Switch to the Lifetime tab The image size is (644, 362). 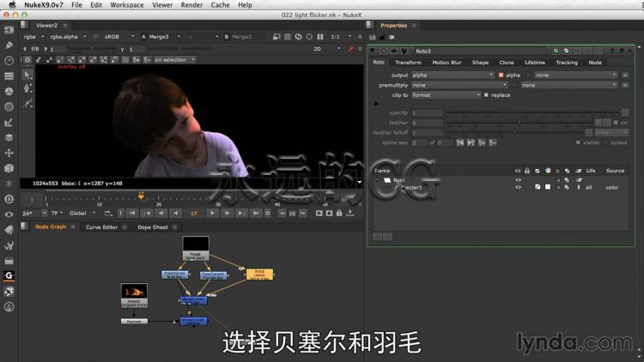click(x=535, y=63)
